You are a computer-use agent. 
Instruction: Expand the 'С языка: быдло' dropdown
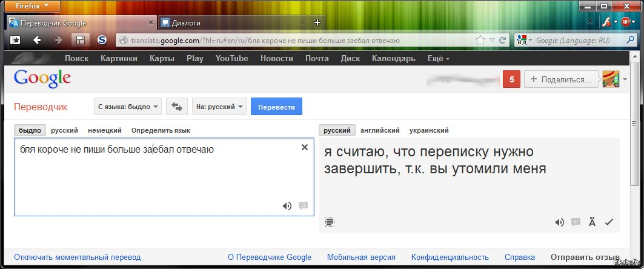[127, 107]
